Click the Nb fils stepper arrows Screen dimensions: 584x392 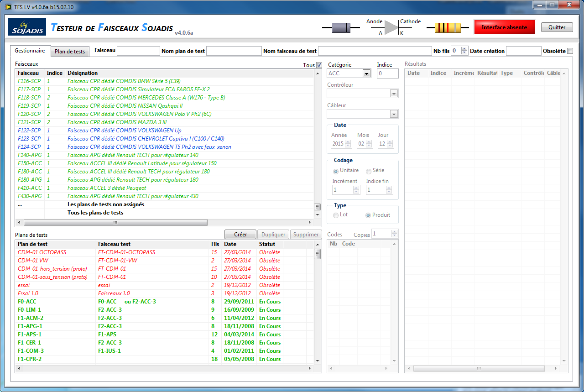[464, 51]
